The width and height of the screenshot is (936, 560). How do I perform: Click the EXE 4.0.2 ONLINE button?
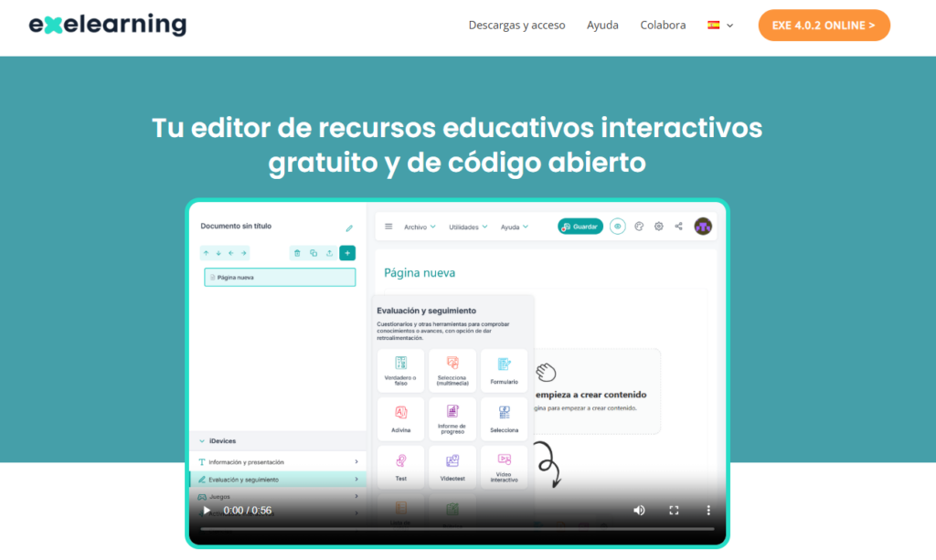[824, 25]
